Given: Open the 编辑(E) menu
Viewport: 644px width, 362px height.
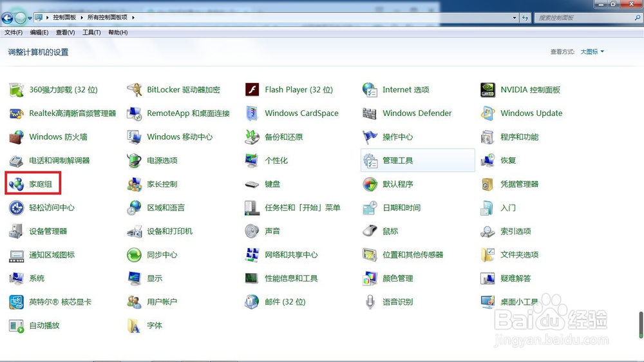Looking at the screenshot, I should (39, 32).
